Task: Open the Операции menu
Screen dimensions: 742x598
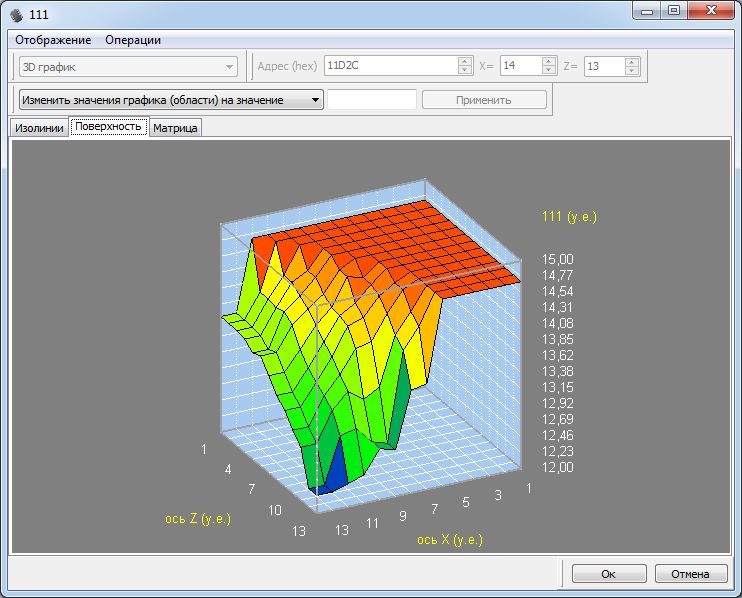Action: click(133, 40)
